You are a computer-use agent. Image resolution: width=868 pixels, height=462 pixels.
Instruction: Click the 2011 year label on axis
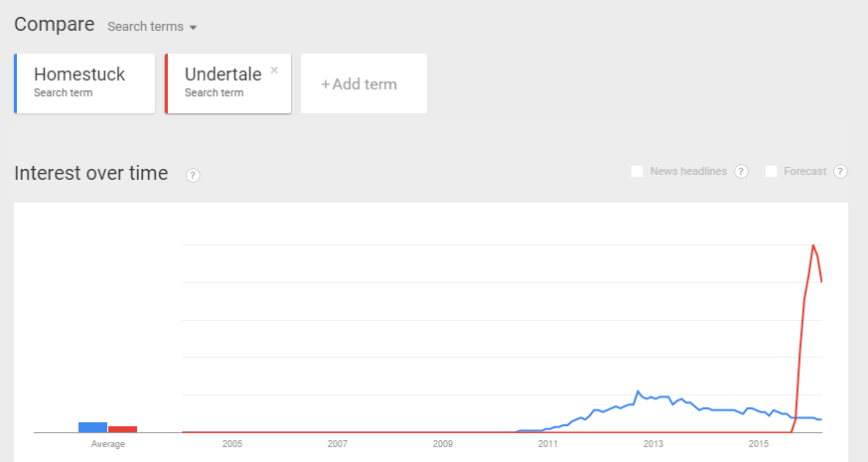[x=548, y=444]
